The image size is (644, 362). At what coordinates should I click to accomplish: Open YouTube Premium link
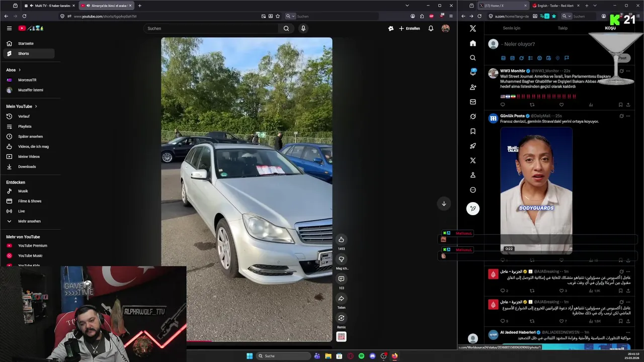point(29,246)
